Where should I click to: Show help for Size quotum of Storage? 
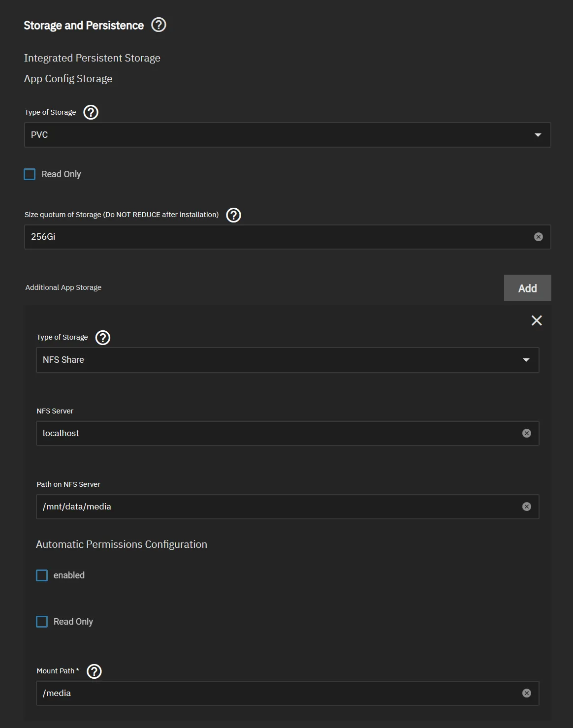coord(233,215)
